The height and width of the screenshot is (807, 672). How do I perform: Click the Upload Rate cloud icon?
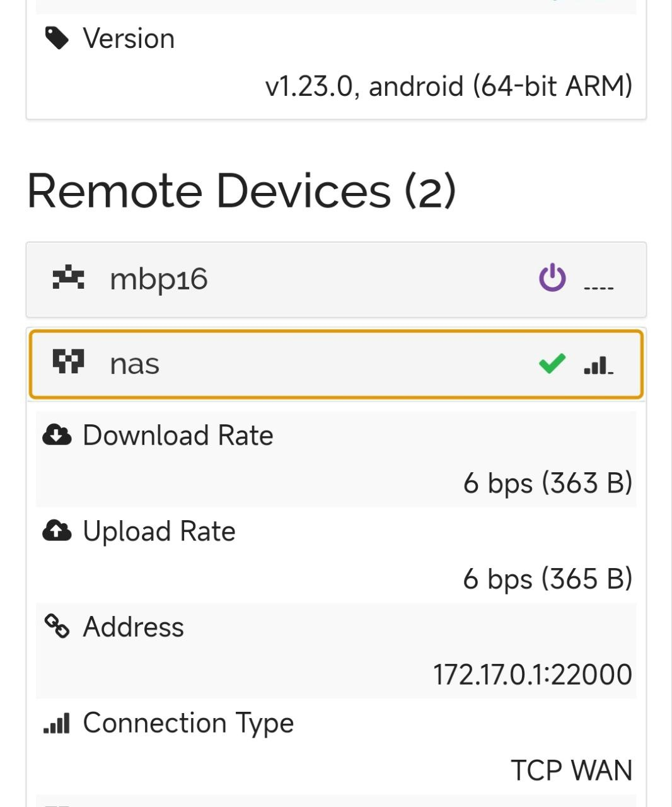57,531
